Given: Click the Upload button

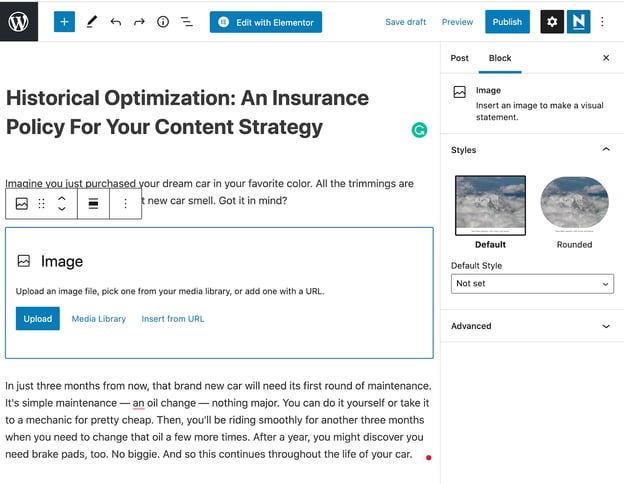Looking at the screenshot, I should tap(37, 319).
